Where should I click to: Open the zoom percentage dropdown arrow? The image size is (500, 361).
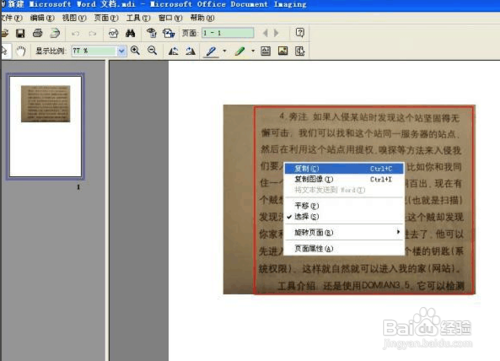tap(121, 51)
